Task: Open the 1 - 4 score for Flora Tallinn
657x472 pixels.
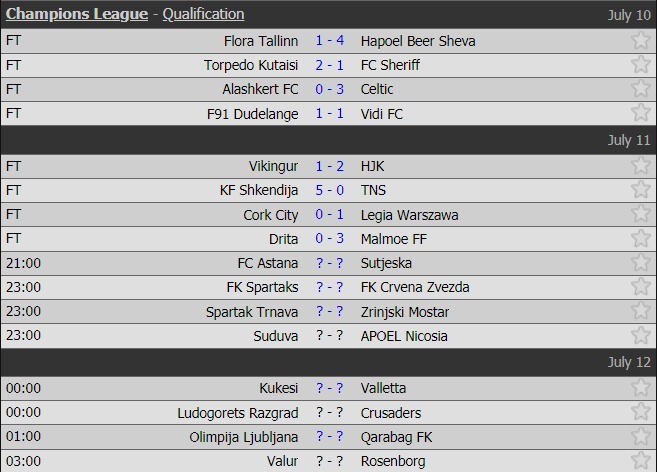Action: click(330, 41)
